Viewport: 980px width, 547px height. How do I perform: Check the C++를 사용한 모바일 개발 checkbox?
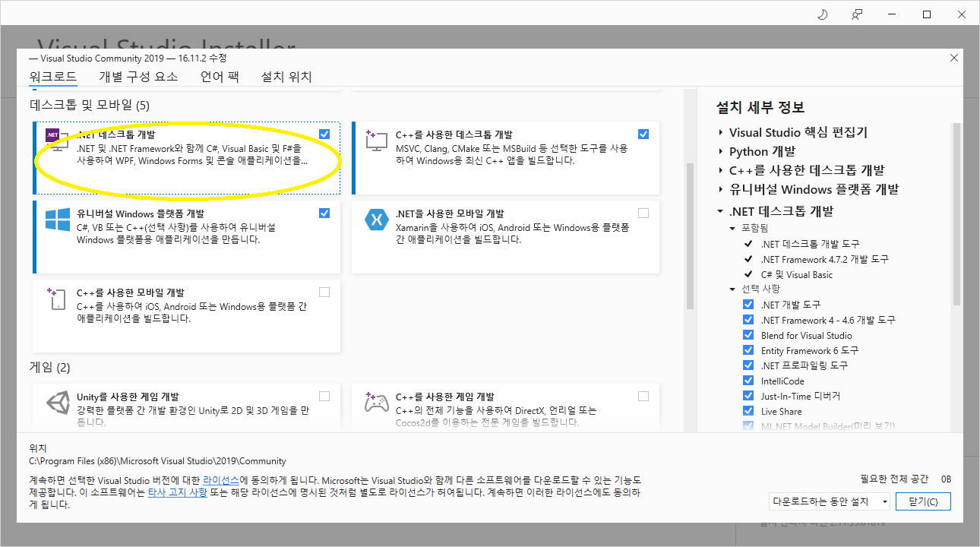coord(324,292)
